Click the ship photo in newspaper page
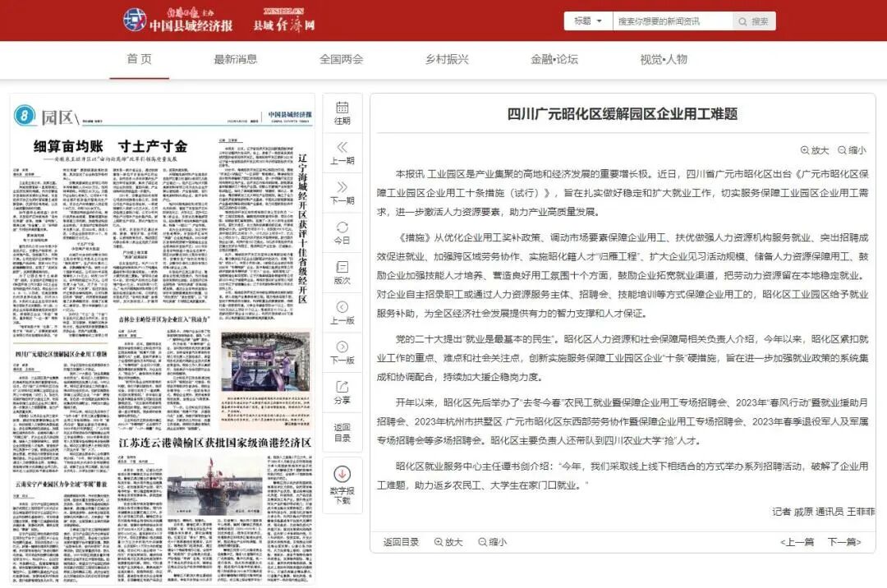The width and height of the screenshot is (887, 588). (x=214, y=484)
